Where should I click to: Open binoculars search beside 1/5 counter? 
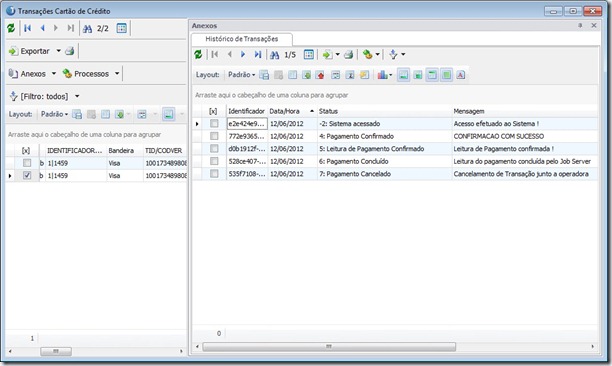pos(275,55)
